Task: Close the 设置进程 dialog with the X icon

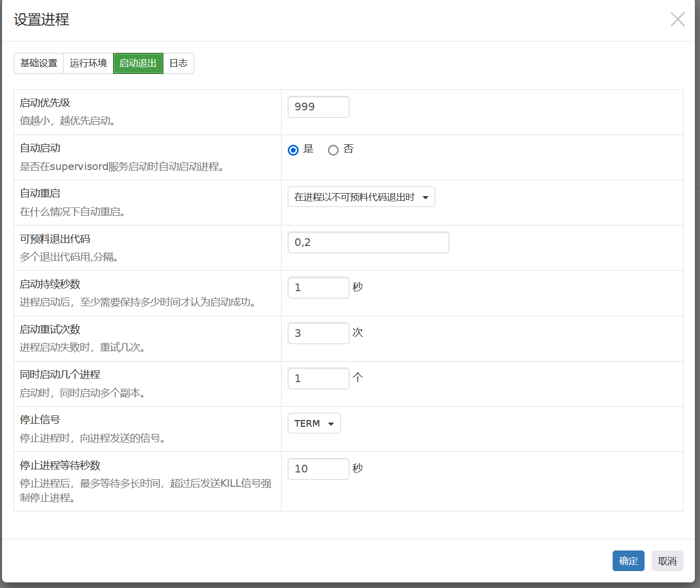Action: point(677,20)
